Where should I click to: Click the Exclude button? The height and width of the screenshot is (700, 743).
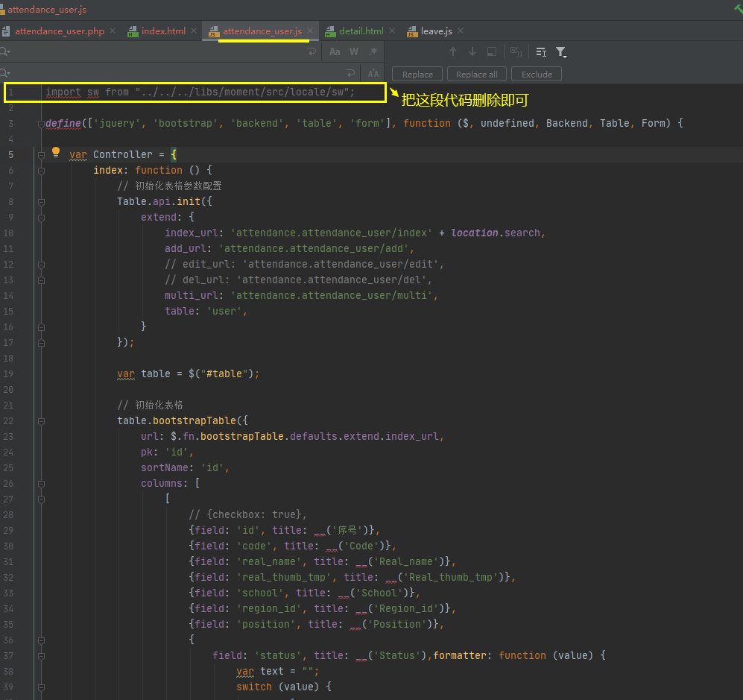click(536, 74)
